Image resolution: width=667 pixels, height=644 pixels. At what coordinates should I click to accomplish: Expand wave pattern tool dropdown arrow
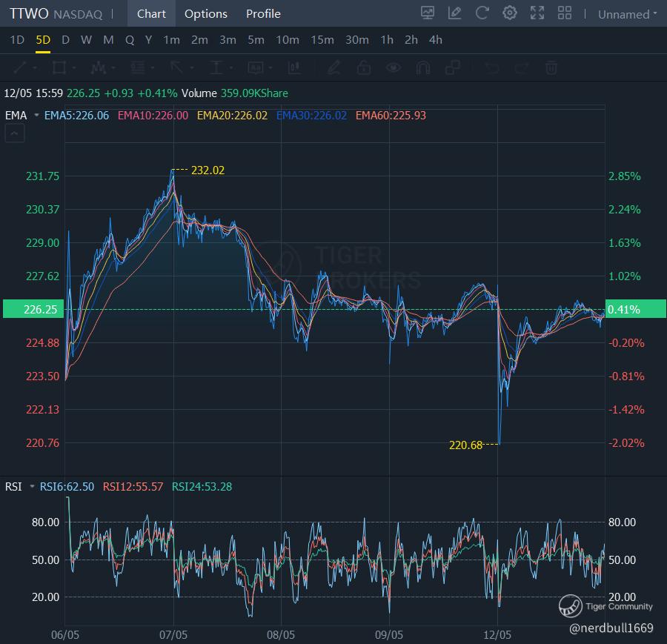113,67
